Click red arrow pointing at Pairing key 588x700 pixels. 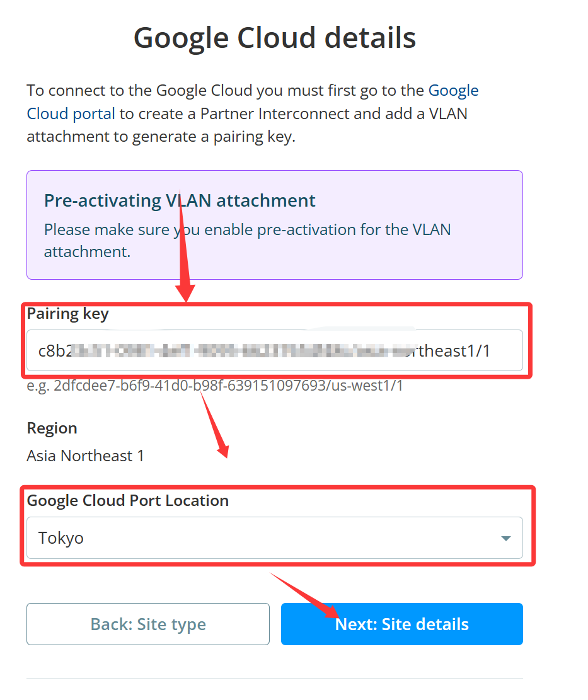pos(185,246)
